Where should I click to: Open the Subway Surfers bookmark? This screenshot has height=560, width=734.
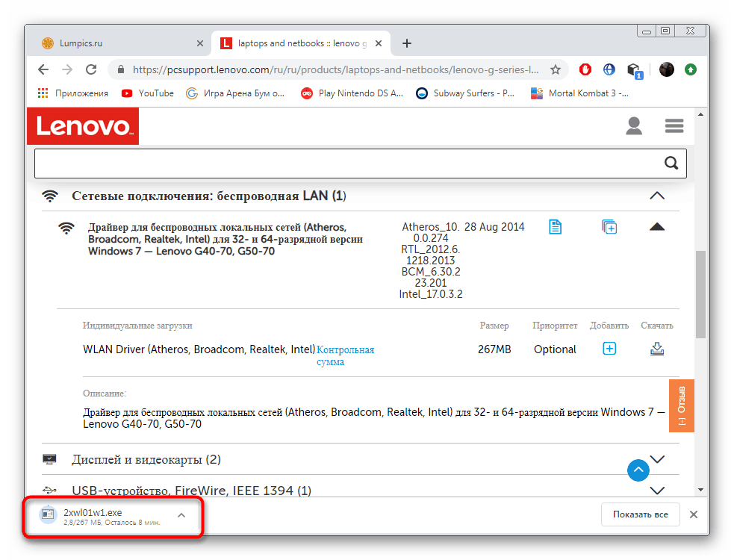[465, 93]
